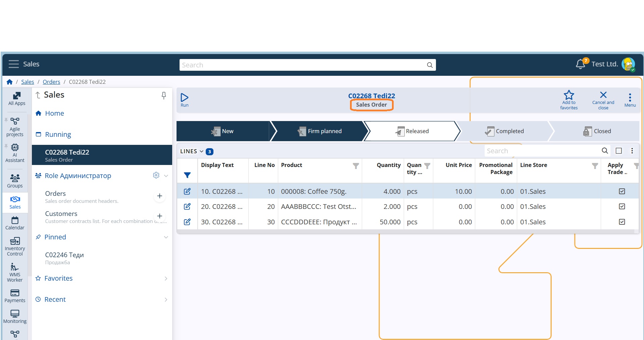Sort by Unit Price column header
644x340 pixels.
pyautogui.click(x=458, y=165)
